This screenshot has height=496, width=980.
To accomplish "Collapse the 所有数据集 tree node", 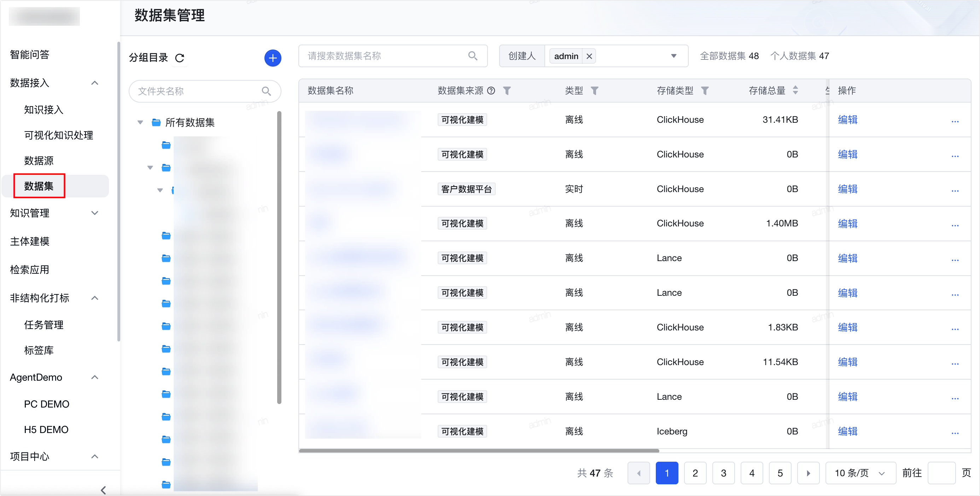I will pos(140,122).
